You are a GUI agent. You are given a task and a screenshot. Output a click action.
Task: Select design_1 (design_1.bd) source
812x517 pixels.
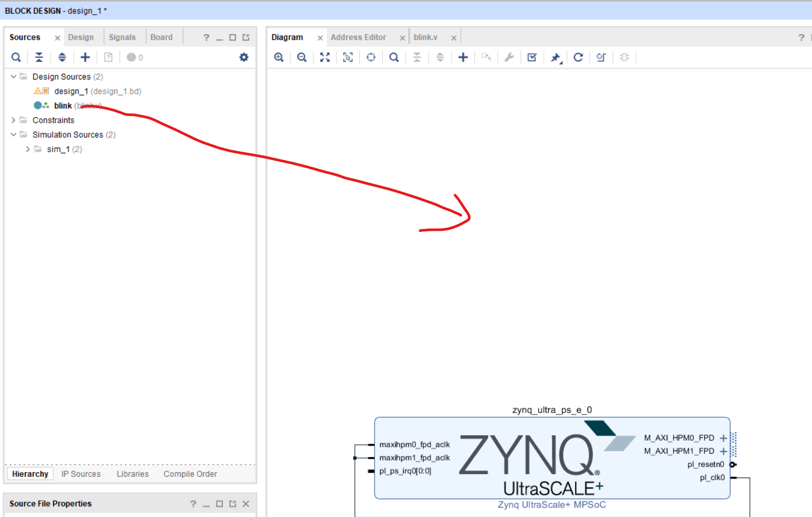tap(97, 91)
